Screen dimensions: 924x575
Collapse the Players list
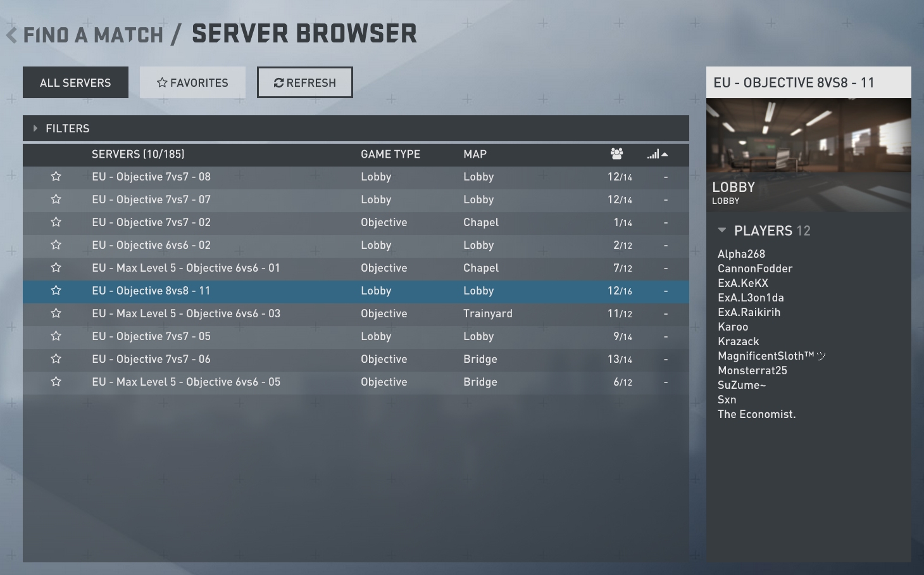click(x=722, y=231)
